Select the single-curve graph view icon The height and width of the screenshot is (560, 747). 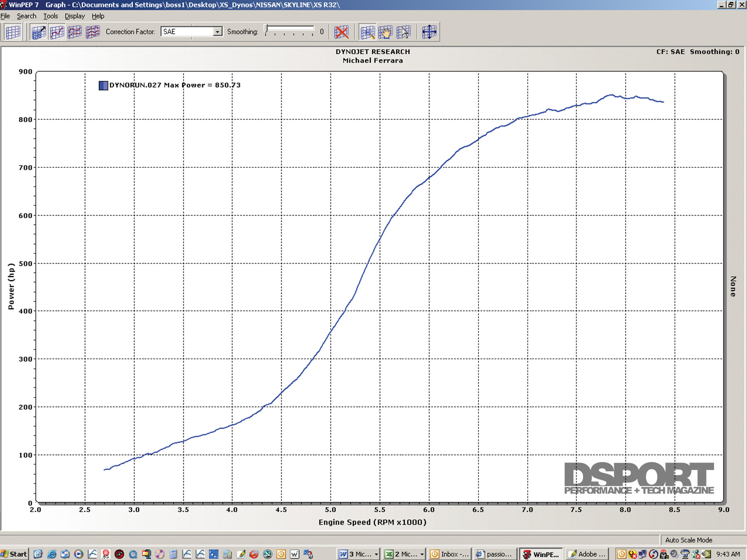click(x=57, y=32)
